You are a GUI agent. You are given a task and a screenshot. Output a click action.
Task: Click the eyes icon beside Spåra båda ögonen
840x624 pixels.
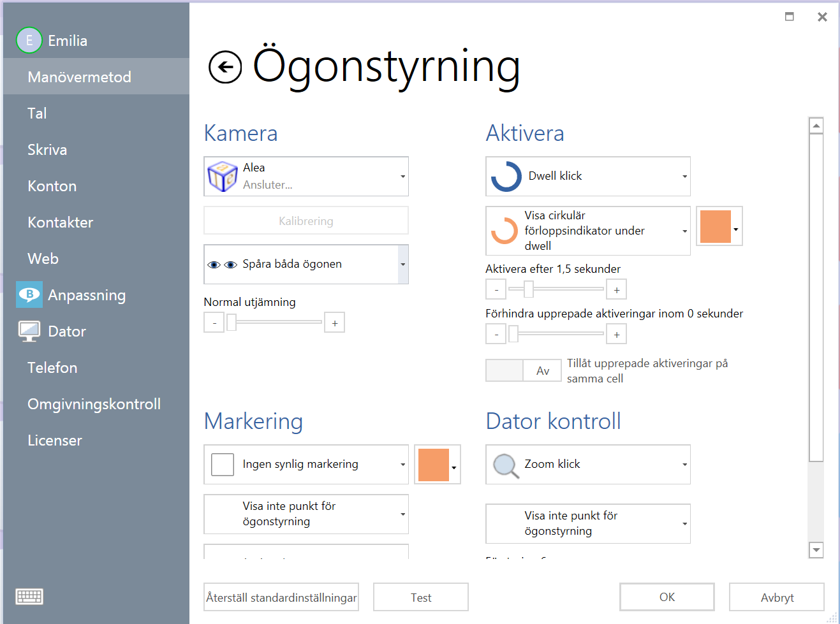click(223, 265)
